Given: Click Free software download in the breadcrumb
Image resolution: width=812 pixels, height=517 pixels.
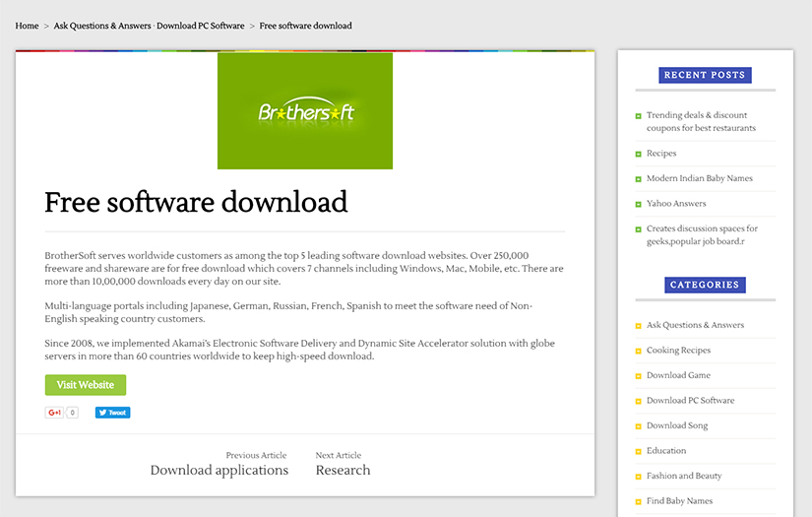Looking at the screenshot, I should pos(305,26).
